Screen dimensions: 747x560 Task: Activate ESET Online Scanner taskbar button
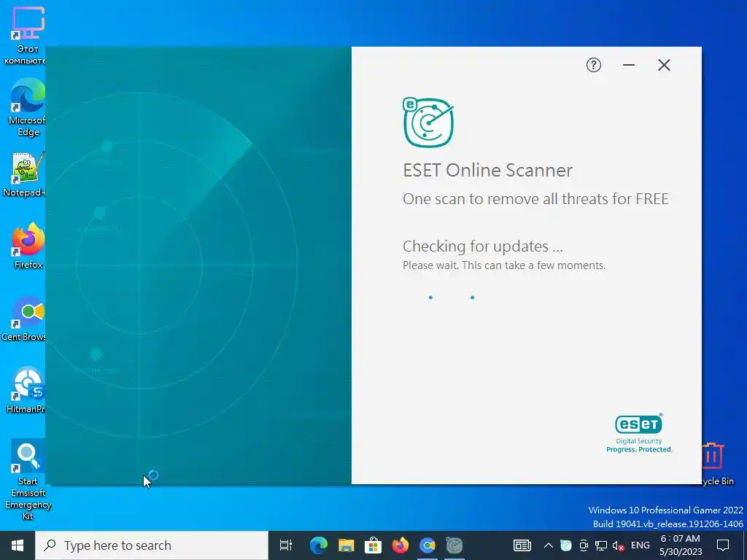point(454,545)
